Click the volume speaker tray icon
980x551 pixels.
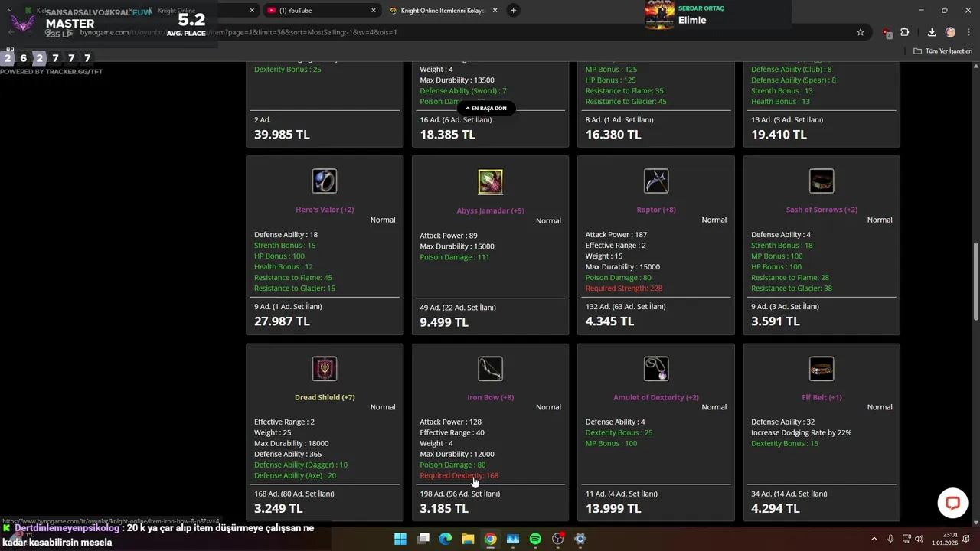(x=919, y=539)
